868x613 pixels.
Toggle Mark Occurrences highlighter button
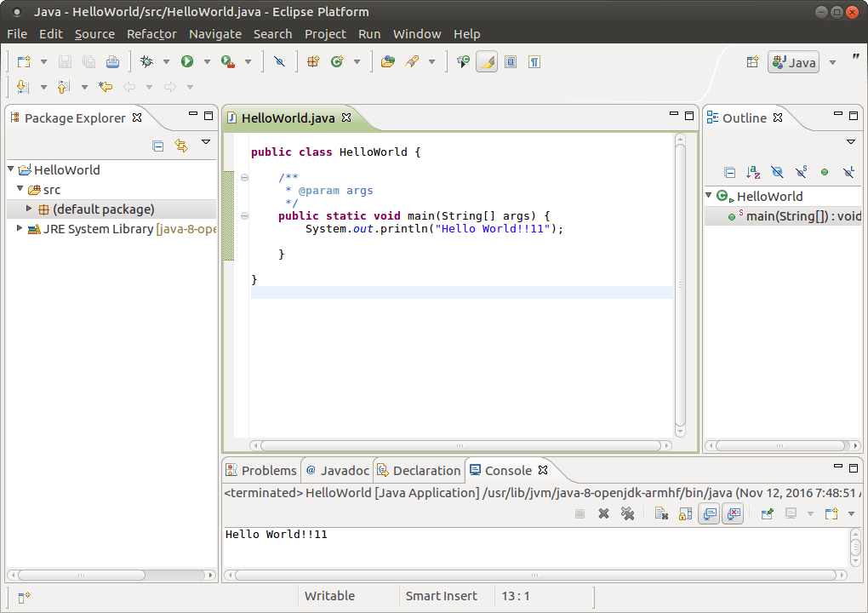pos(487,61)
